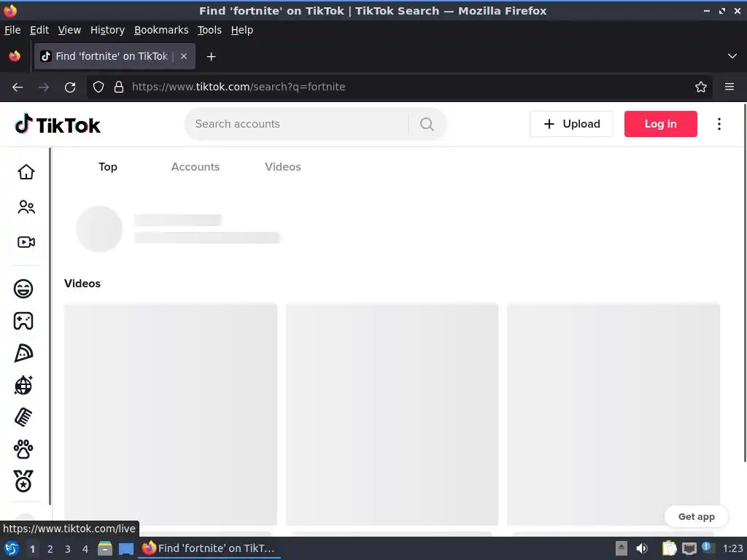747x560 pixels.
Task: Open the start menu icon in taskbar
Action: click(12, 548)
